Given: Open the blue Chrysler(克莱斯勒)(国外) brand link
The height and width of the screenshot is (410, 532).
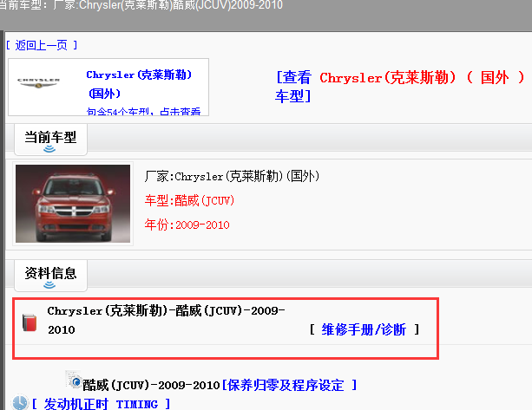Looking at the screenshot, I should pos(139,84).
